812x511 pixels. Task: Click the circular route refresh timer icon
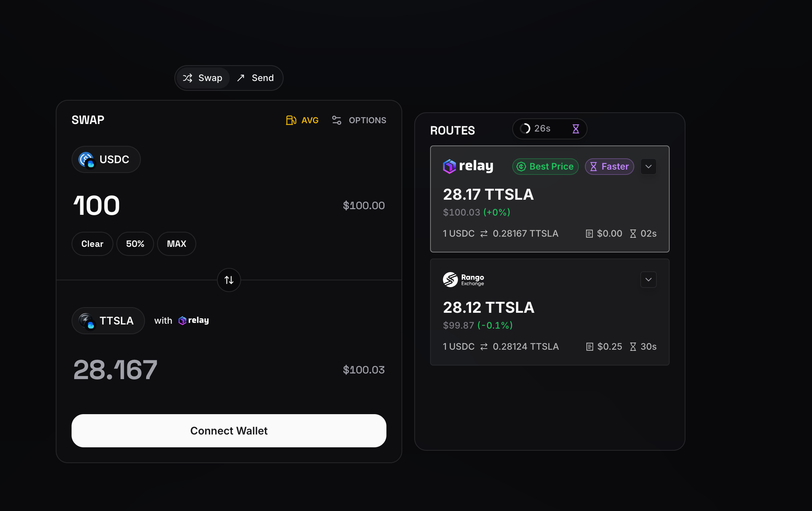coord(525,129)
